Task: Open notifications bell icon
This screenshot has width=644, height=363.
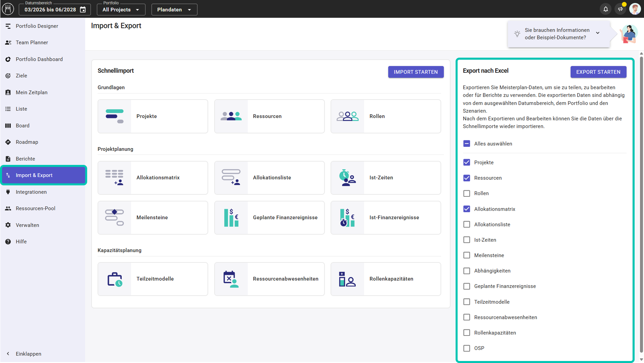Action: click(x=605, y=9)
